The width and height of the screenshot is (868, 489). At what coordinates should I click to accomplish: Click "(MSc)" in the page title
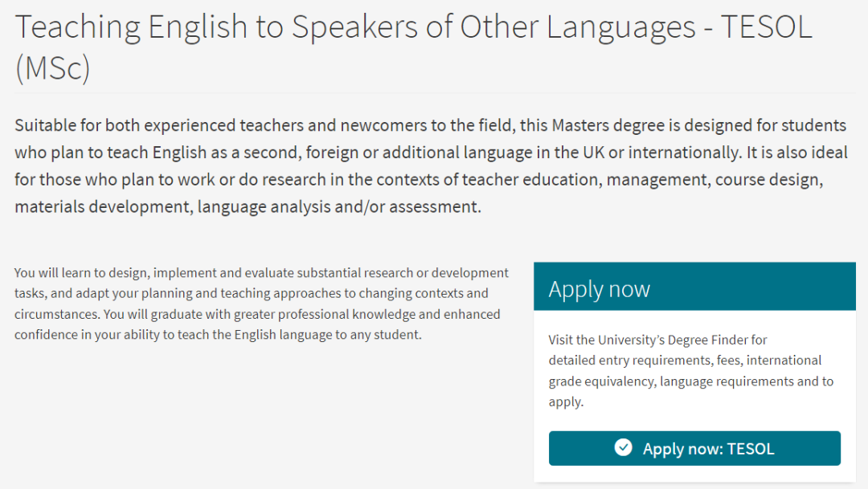coord(52,69)
